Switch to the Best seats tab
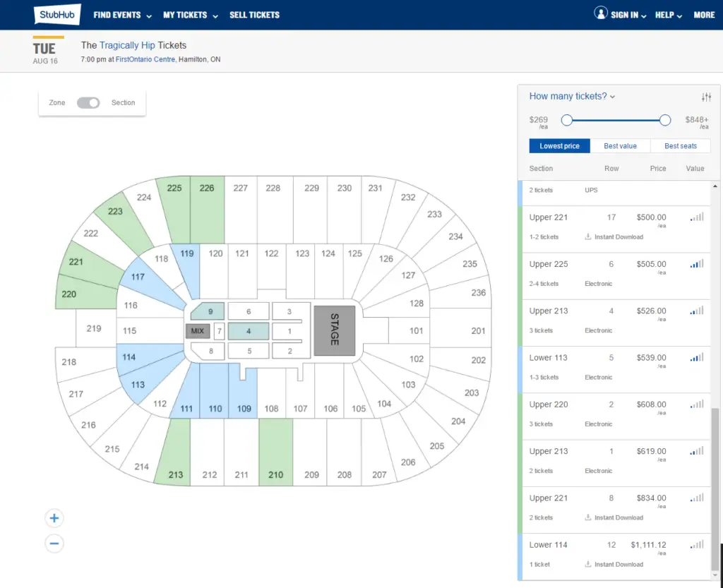This screenshot has width=723, height=588. [x=681, y=146]
